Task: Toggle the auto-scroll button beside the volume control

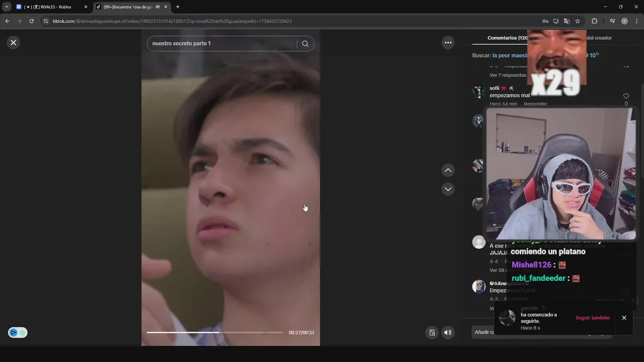Action: [x=432, y=332]
